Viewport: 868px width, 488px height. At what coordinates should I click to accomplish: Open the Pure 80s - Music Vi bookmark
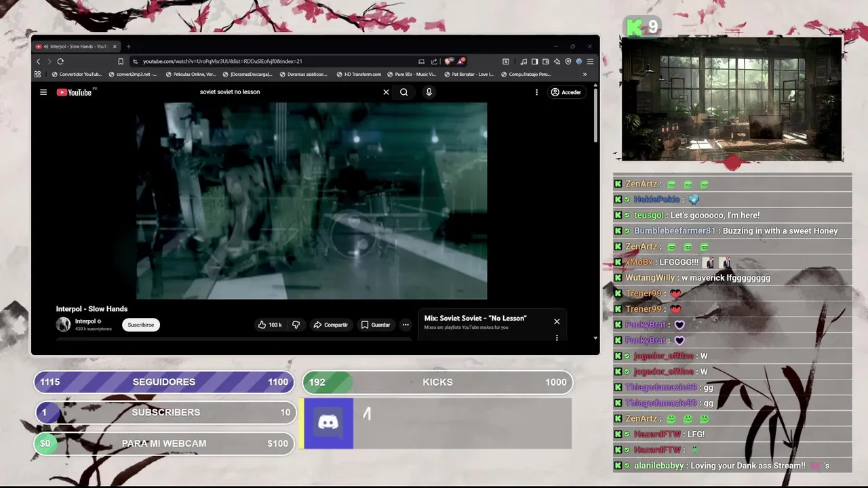click(412, 75)
